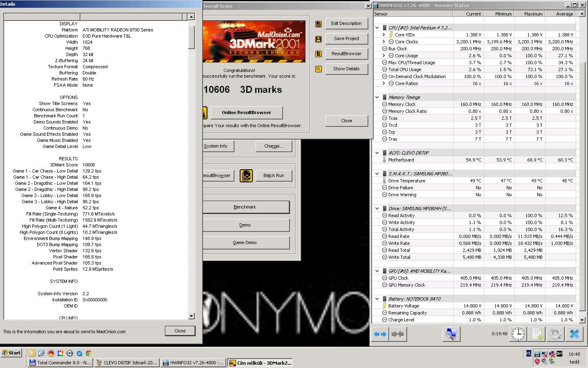The height and width of the screenshot is (368, 588).
Task: Click the blue X close-sensors icon
Action: point(574,334)
